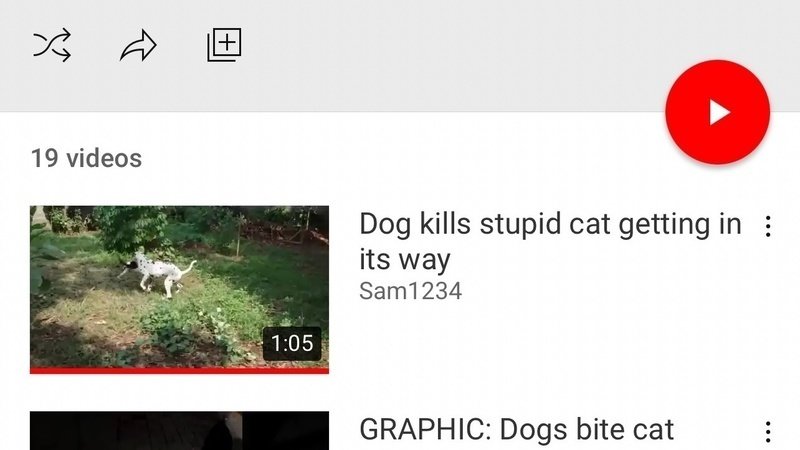Open three-dot menu for GRAPHIC: Dogs bite cat
The image size is (800, 450).
[x=768, y=432]
